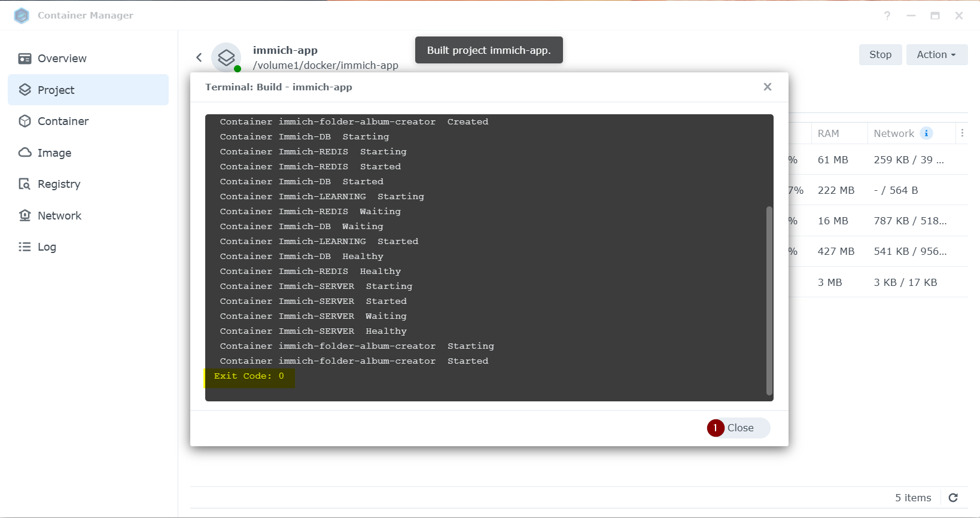Click the '3 MB' RAM cell
Screen dimensions: 980x518
click(x=830, y=282)
